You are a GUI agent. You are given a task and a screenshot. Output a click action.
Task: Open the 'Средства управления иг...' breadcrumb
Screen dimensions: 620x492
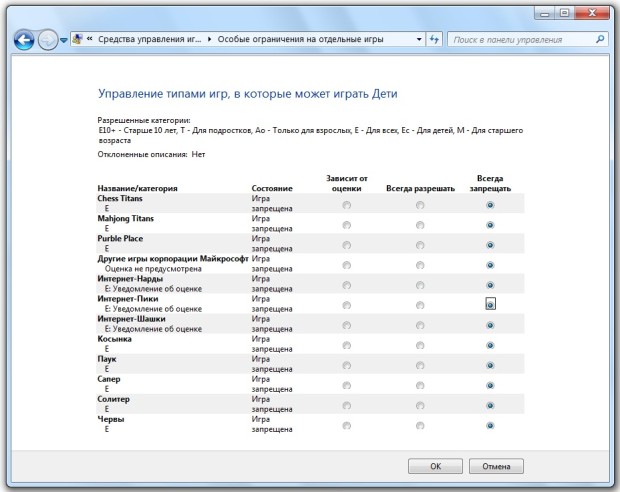(149, 39)
